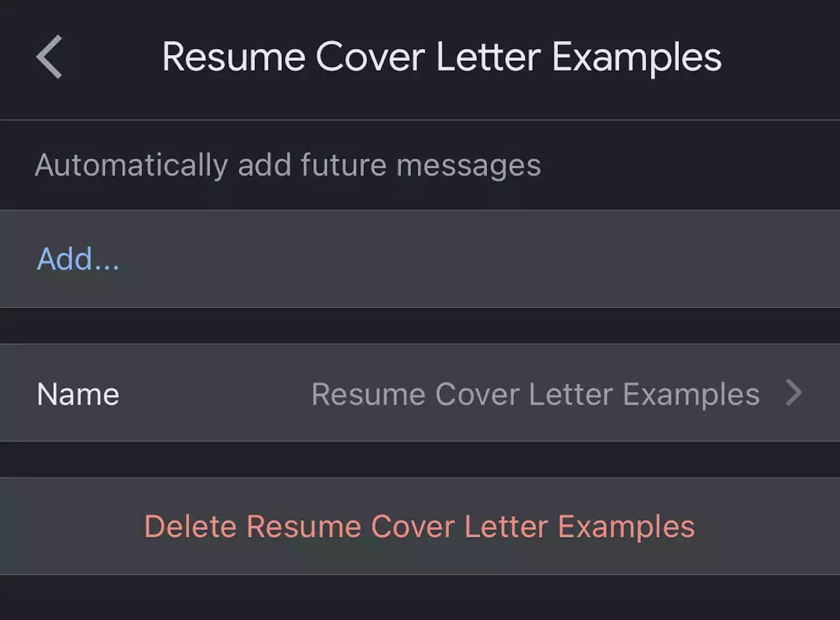Choose Add... under automatic messages section
Image resolution: width=840 pixels, height=620 pixels.
coord(78,259)
